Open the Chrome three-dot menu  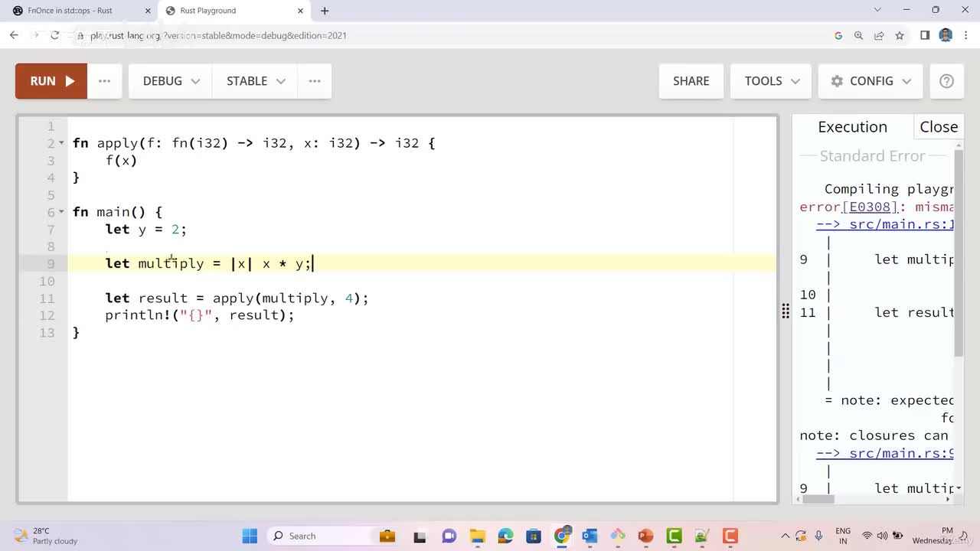pos(966,35)
